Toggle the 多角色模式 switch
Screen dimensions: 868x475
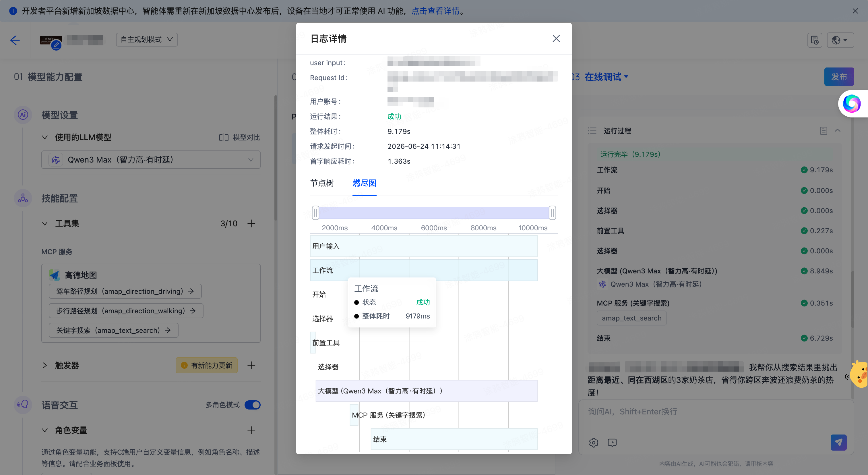click(x=252, y=405)
